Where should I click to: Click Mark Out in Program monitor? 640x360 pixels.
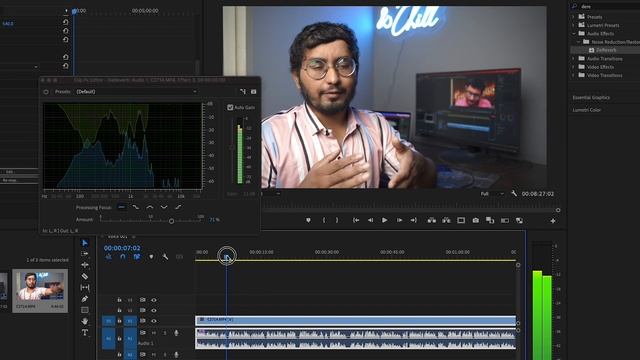click(337, 220)
